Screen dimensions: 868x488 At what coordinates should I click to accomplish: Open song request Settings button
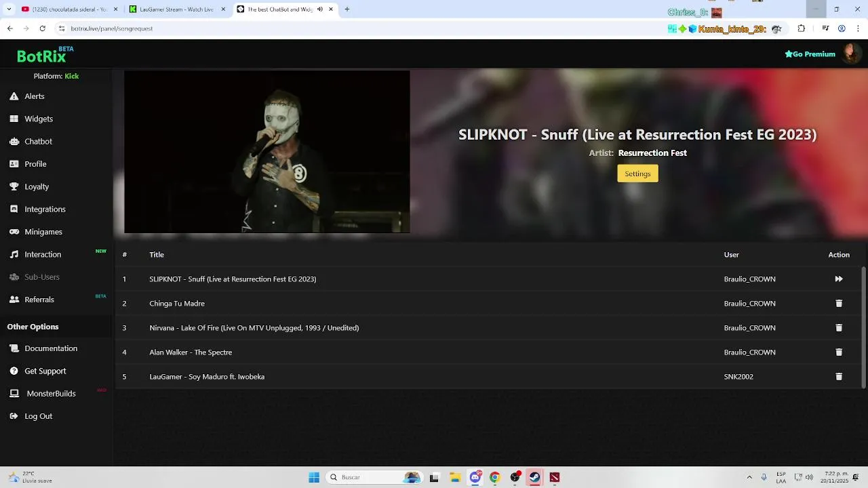[x=637, y=174]
